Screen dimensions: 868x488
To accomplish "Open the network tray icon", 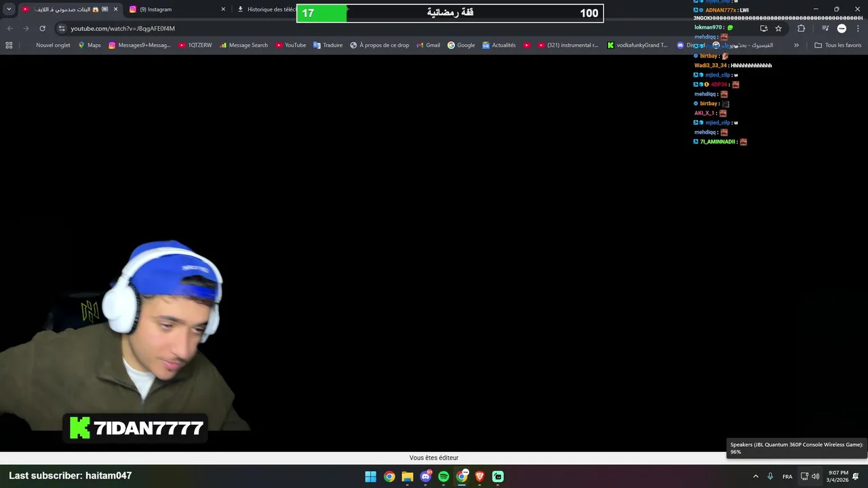I will click(x=804, y=476).
